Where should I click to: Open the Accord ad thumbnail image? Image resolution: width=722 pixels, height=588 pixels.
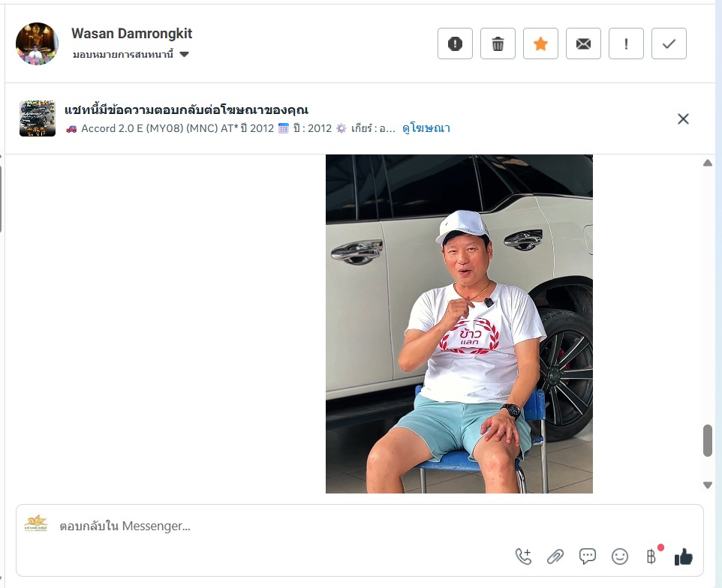pos(38,118)
